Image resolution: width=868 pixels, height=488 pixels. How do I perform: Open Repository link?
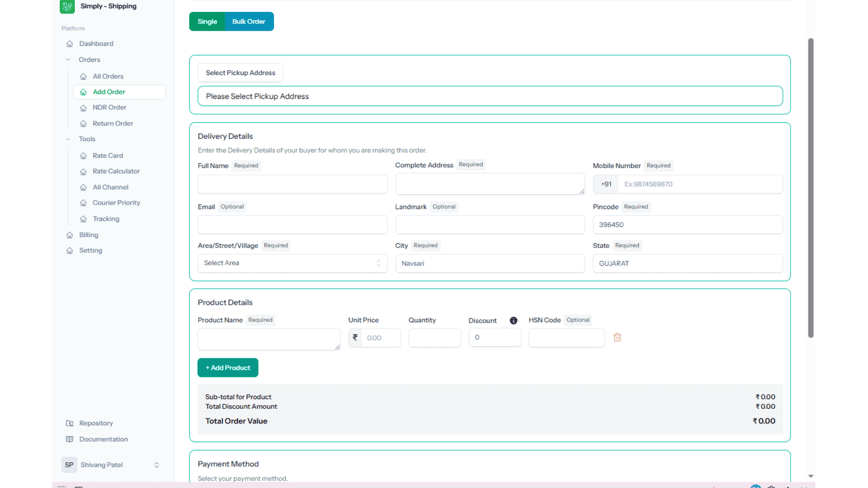96,423
